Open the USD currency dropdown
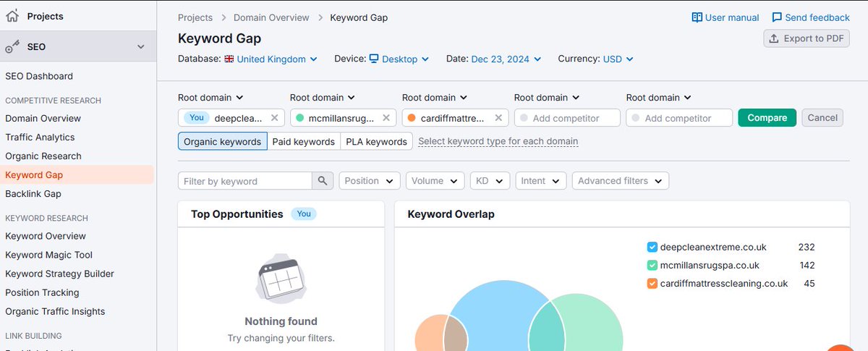868x351 pixels. coord(618,59)
